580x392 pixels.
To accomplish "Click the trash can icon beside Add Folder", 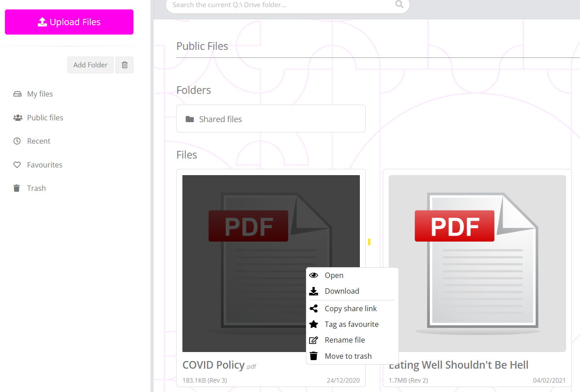I will point(124,65).
